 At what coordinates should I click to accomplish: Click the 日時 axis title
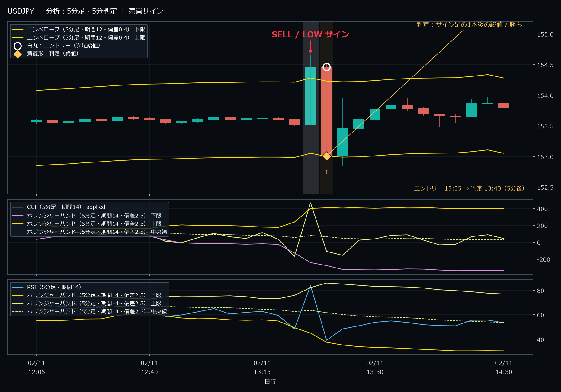coord(270,382)
